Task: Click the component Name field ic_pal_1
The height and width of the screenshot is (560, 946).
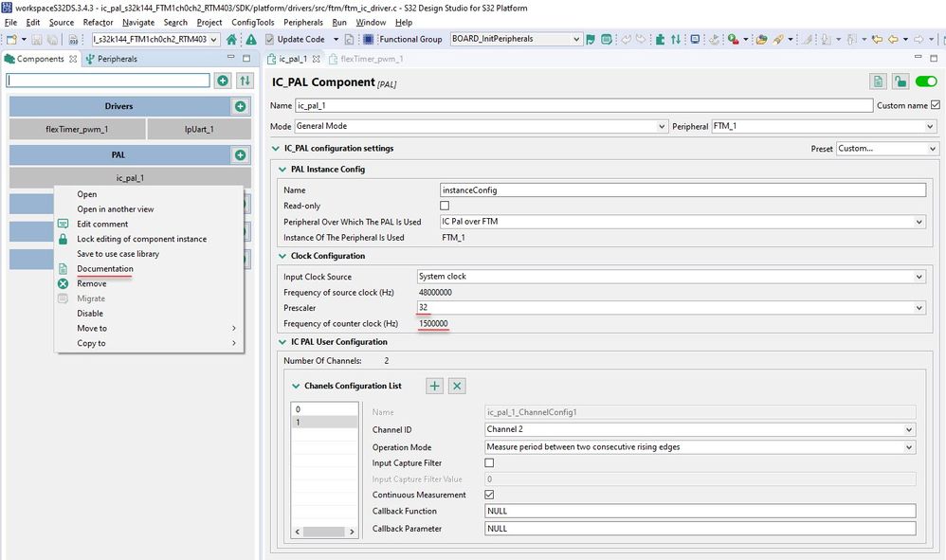Action: [583, 105]
